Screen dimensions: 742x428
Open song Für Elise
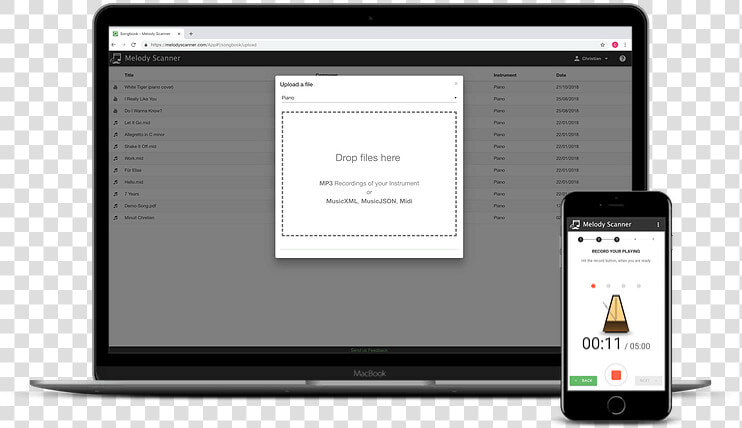tap(132, 170)
